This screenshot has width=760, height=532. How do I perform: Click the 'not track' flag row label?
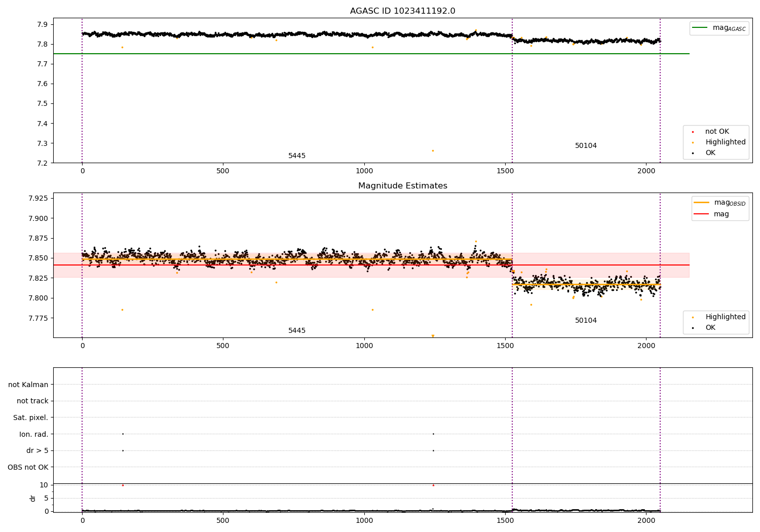point(32,401)
